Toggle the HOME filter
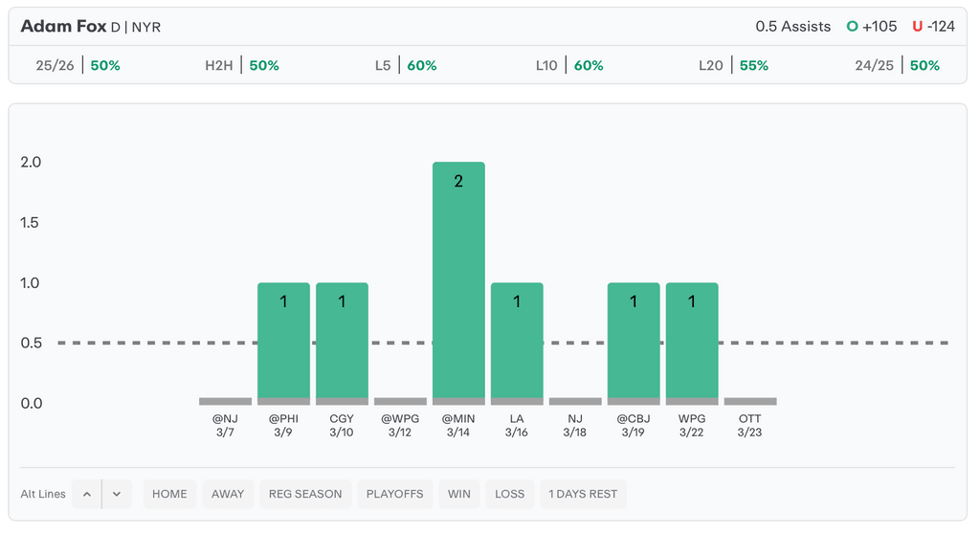This screenshot has height=534, width=980. (x=169, y=494)
